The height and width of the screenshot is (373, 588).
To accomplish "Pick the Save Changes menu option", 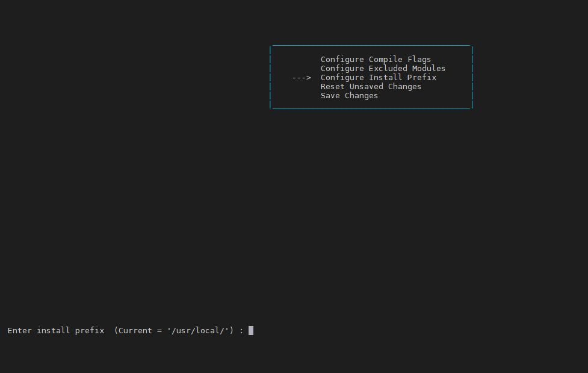I will coord(349,96).
